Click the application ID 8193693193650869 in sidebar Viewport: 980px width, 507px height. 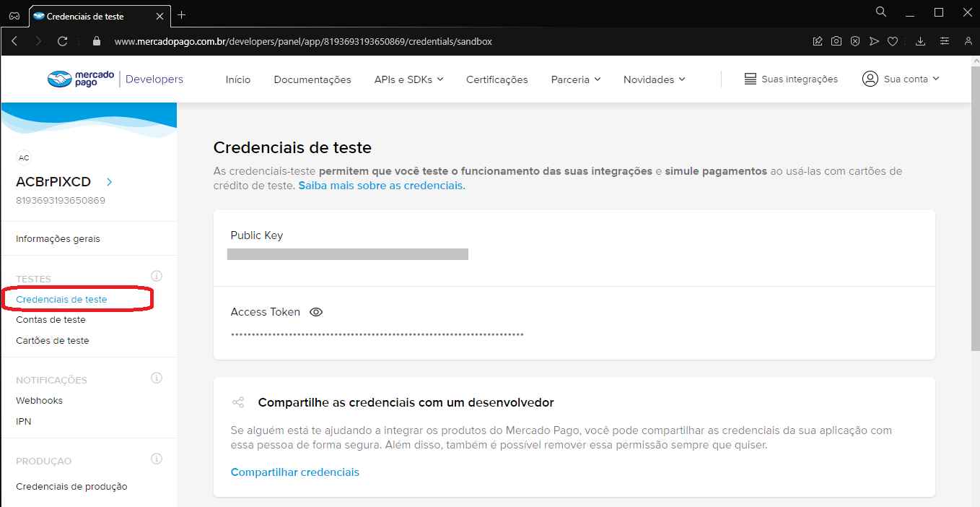click(61, 200)
